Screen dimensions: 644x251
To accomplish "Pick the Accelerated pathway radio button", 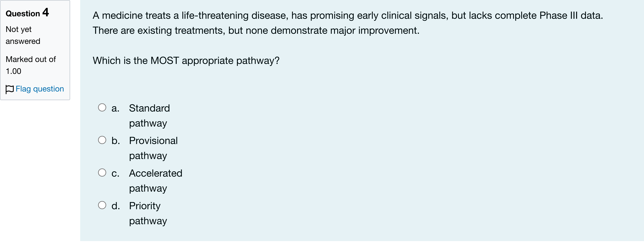I will (x=102, y=173).
